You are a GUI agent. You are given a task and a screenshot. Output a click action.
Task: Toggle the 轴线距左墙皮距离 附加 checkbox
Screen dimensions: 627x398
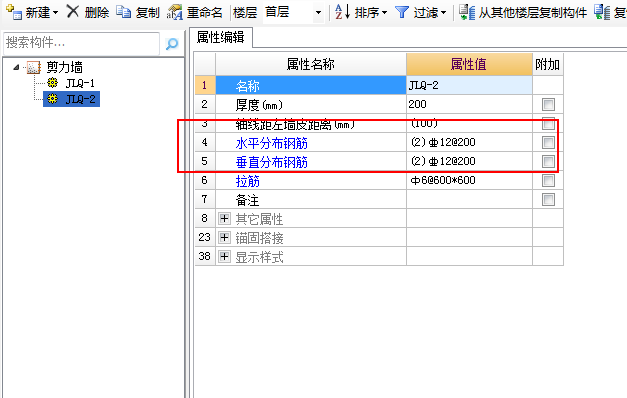(548, 124)
